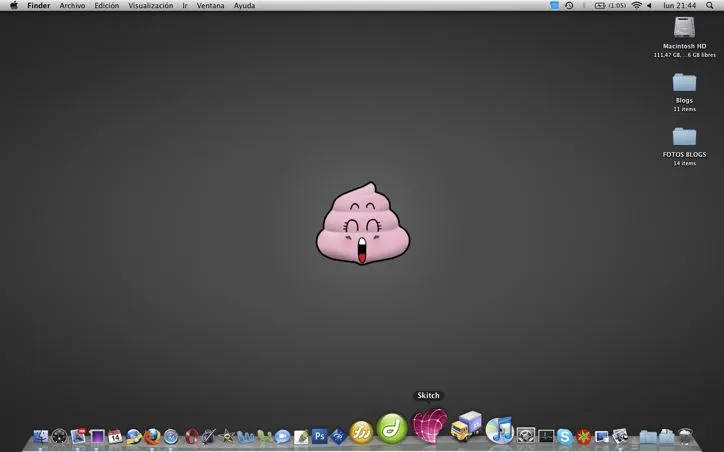Open the Finder application menu
The image size is (724, 452).
[39, 6]
